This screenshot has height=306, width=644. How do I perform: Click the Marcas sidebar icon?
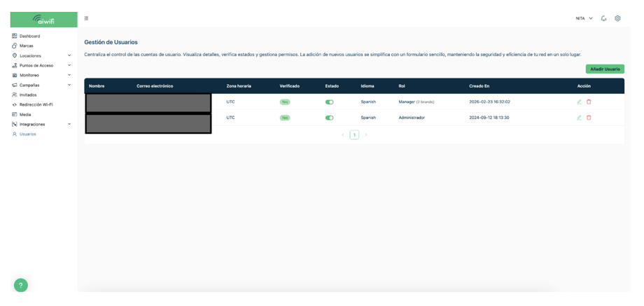(x=15, y=46)
